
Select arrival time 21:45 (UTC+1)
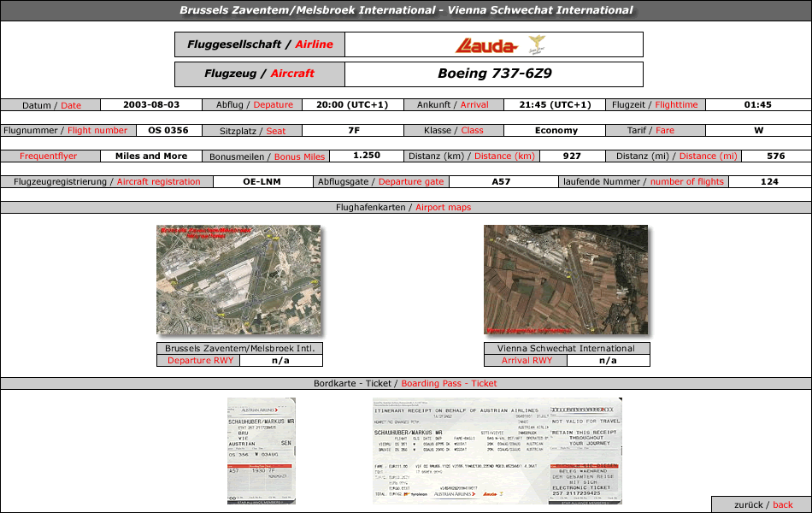tap(555, 104)
